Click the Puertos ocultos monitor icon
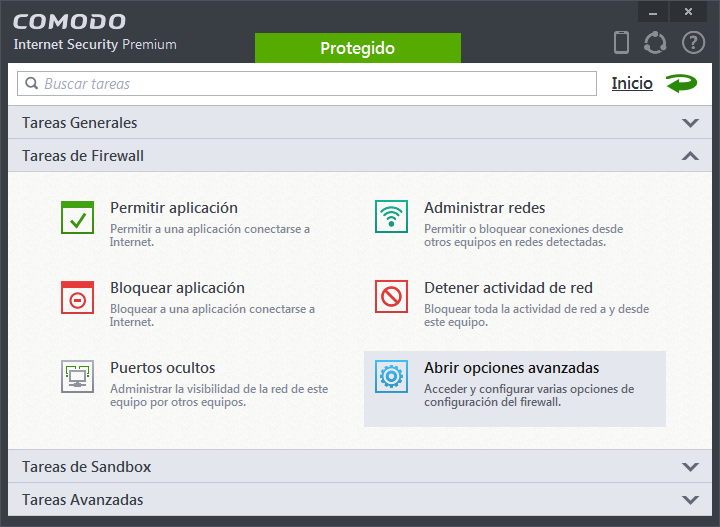This screenshot has width=720, height=527. point(78,376)
